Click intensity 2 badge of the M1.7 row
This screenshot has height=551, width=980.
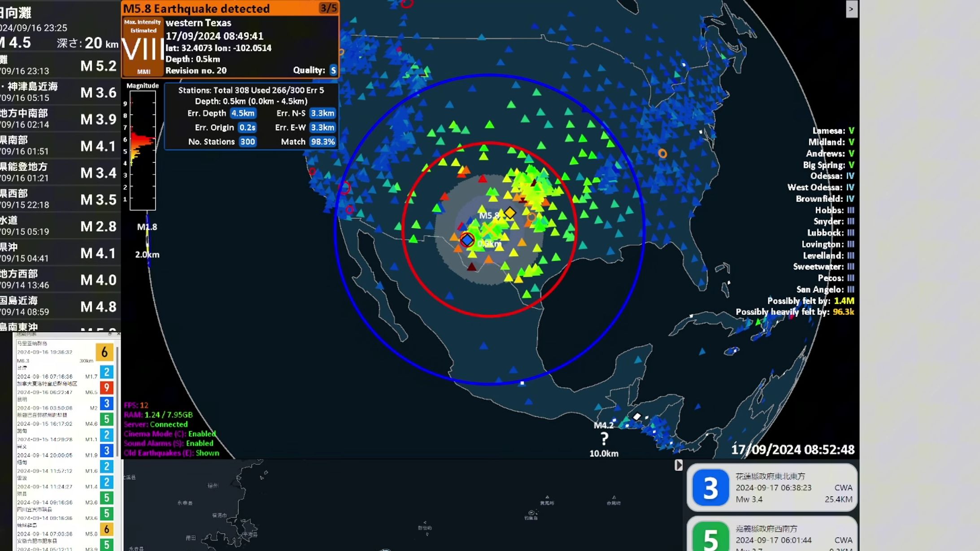click(106, 372)
